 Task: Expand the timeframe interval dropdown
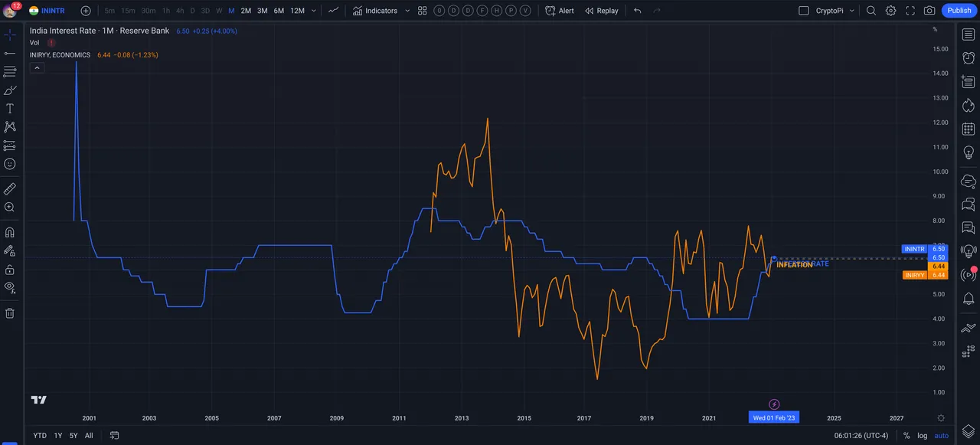314,11
